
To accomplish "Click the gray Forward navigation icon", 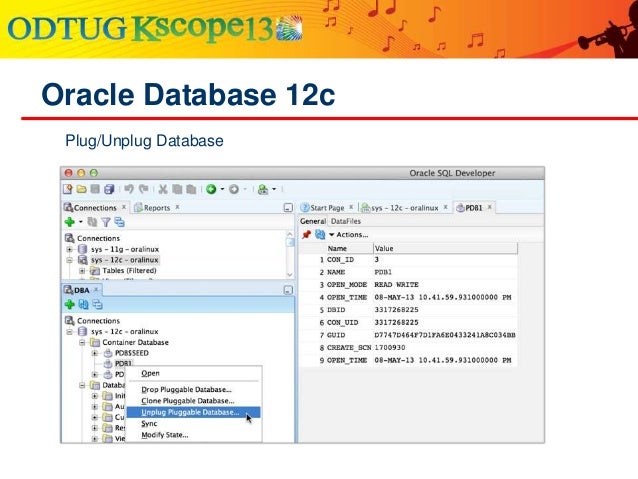I will point(234,189).
